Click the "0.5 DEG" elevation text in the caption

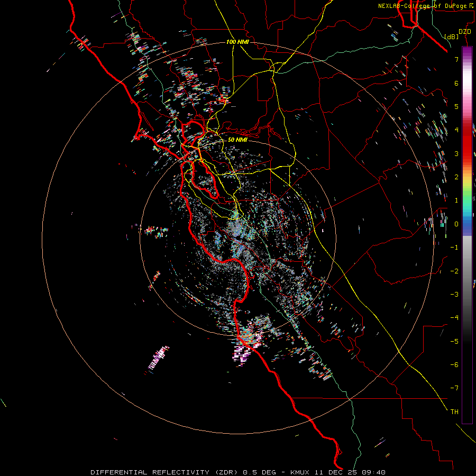(x=260, y=472)
